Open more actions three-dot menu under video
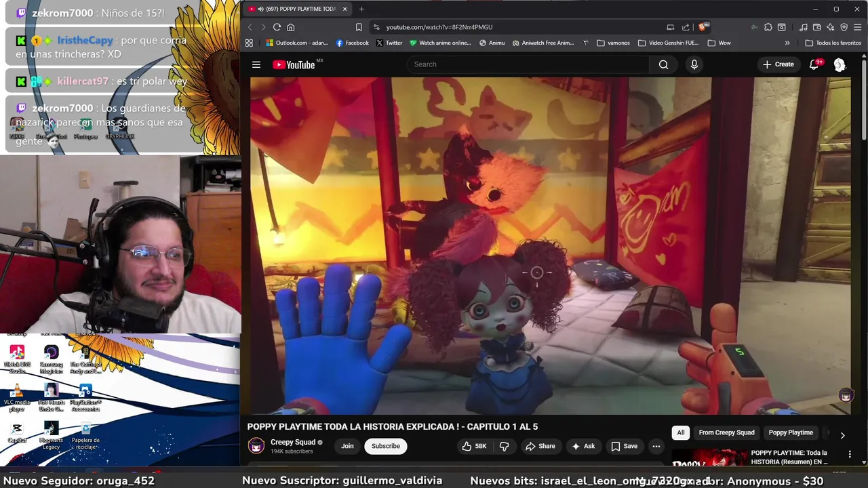868x488 pixels. pyautogui.click(x=656, y=446)
